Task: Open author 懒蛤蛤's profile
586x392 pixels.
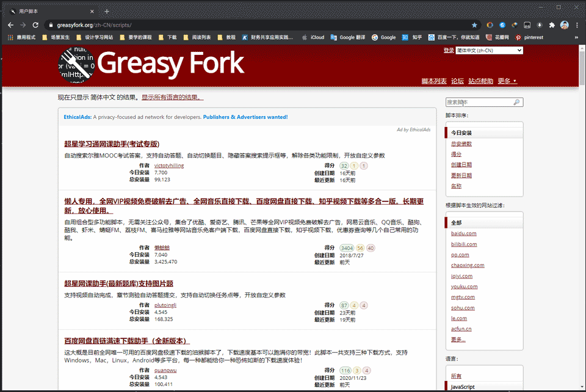Action: click(x=162, y=248)
